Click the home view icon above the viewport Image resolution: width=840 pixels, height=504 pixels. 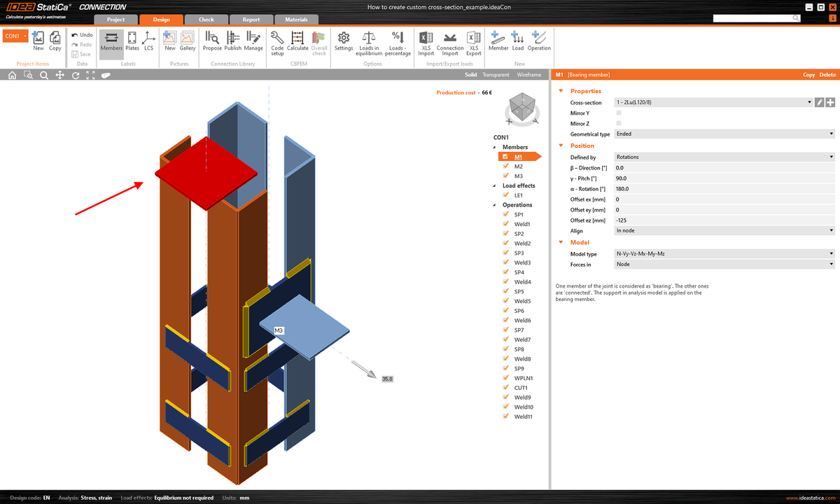[11, 75]
